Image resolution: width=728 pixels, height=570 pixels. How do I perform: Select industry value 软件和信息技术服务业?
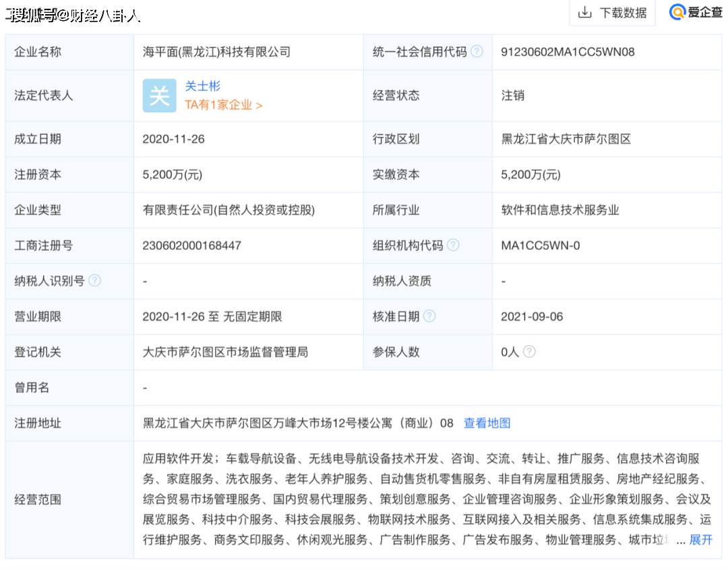pyautogui.click(x=560, y=210)
